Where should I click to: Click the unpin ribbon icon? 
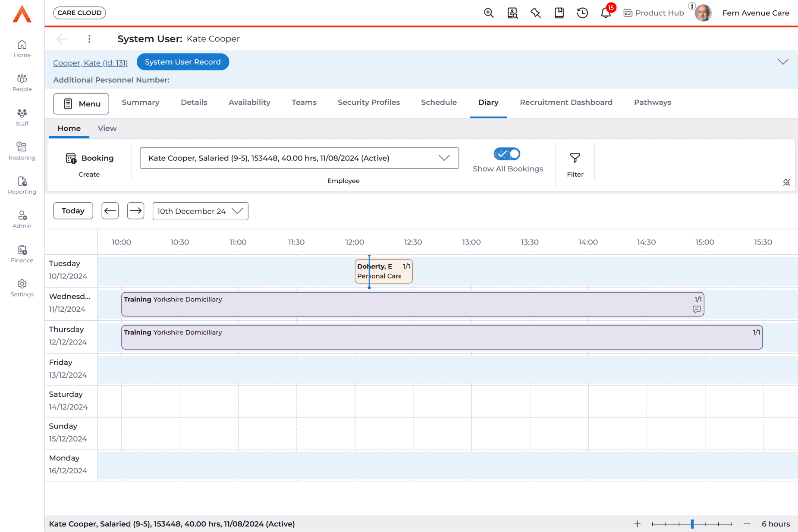coord(786,182)
